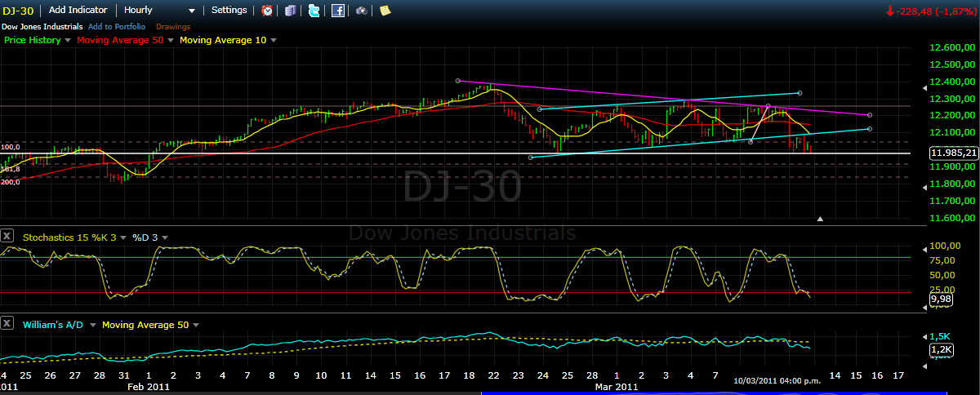This screenshot has width=980, height=395.
Task: Close the William's A/D panel with X
Action: click(7, 325)
